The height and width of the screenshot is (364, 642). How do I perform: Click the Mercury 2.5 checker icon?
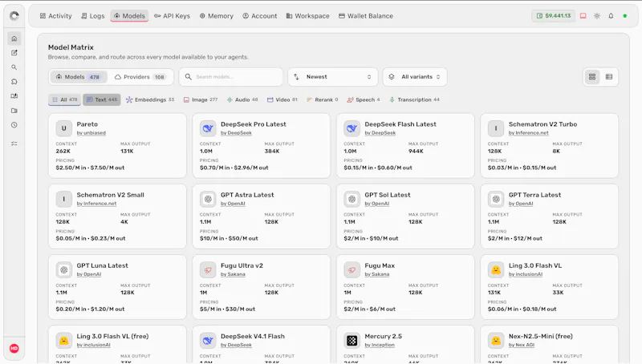coord(351,341)
